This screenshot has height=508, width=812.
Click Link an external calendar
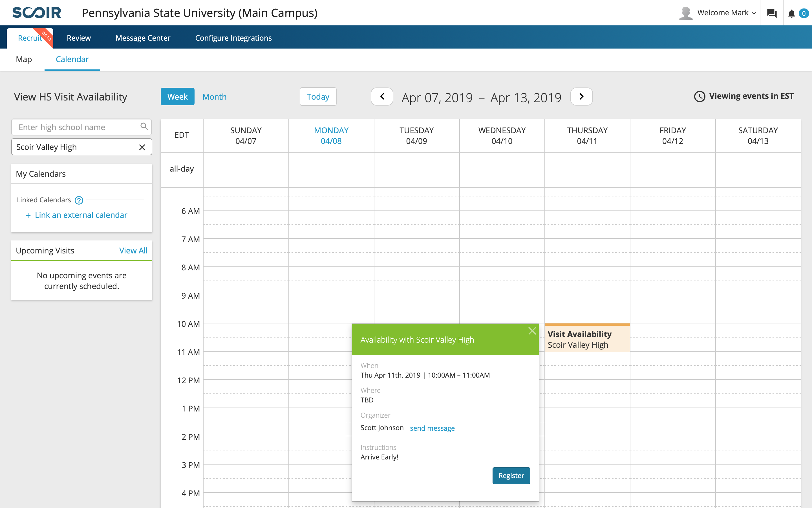click(x=81, y=215)
